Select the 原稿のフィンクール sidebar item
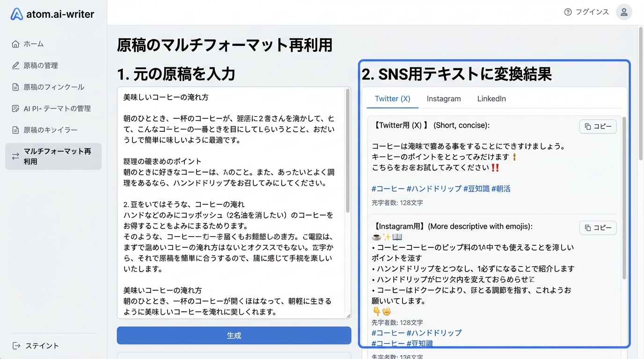 (53, 87)
